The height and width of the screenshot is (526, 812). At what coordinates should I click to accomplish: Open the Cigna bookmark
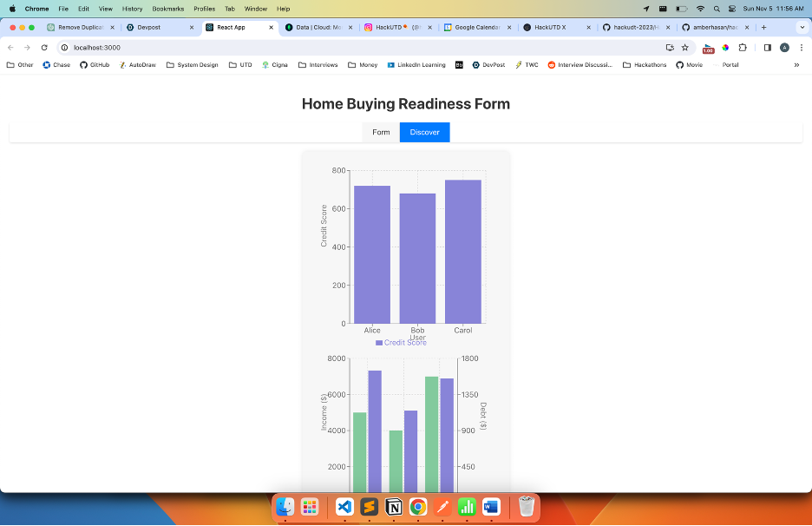[x=274, y=65]
